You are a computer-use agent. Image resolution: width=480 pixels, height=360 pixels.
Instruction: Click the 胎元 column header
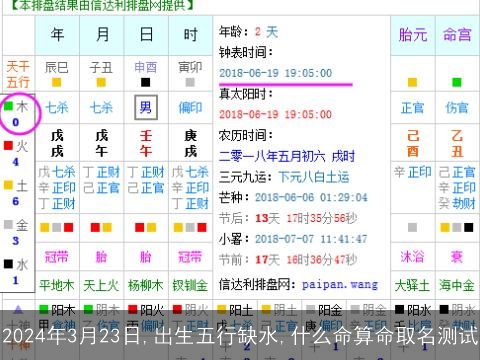coord(413,35)
